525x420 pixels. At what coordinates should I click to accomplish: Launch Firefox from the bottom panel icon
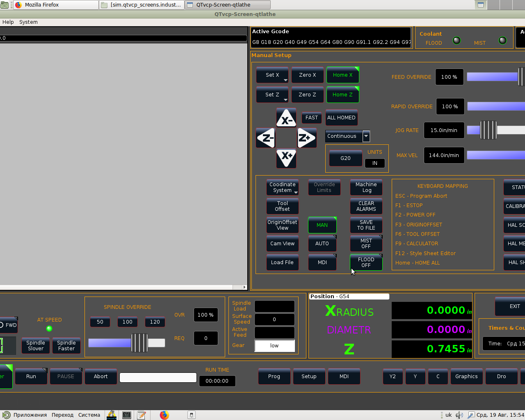pyautogui.click(x=164, y=415)
